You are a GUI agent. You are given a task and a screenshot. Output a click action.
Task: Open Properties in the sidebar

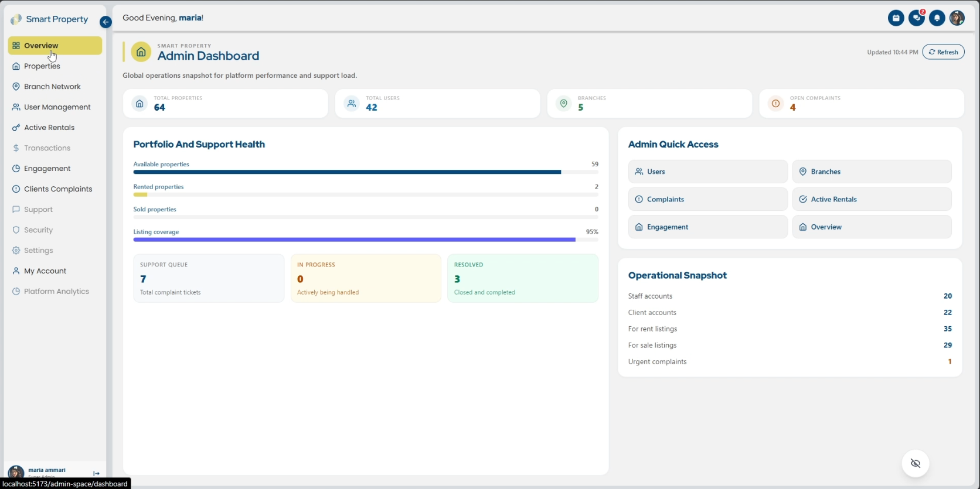[x=55, y=66]
